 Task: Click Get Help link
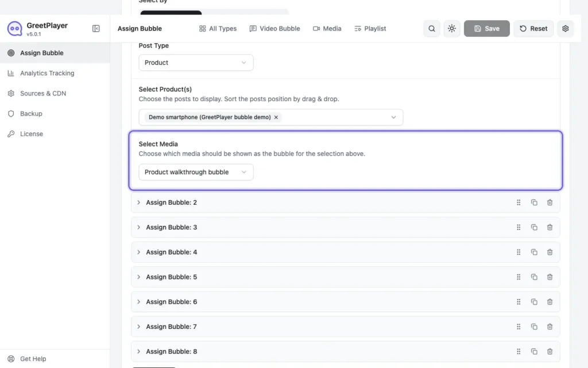pos(27,359)
